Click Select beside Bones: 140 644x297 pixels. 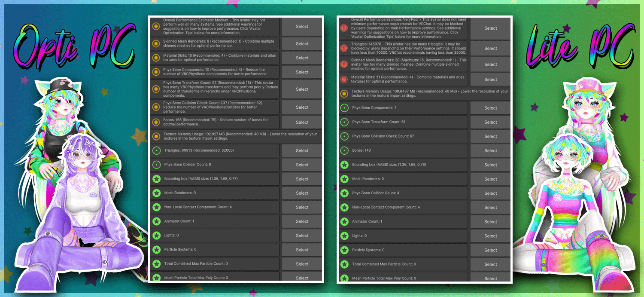click(x=490, y=151)
